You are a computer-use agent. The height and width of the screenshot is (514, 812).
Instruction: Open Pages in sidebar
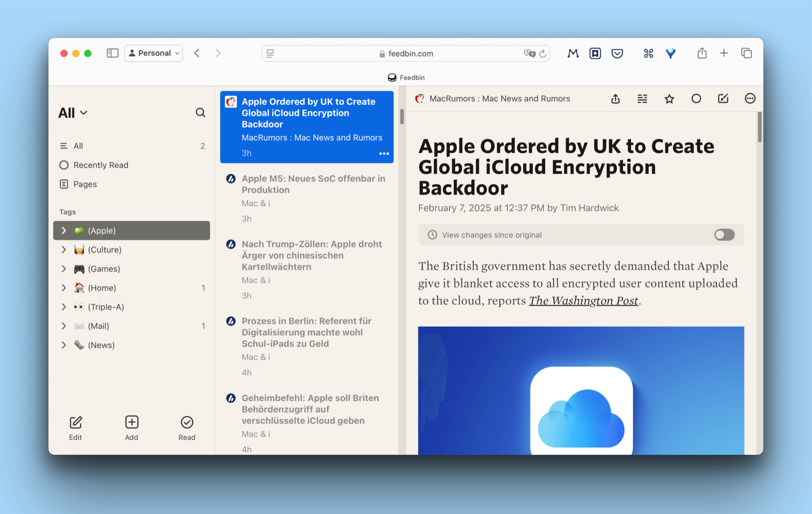tap(131, 184)
